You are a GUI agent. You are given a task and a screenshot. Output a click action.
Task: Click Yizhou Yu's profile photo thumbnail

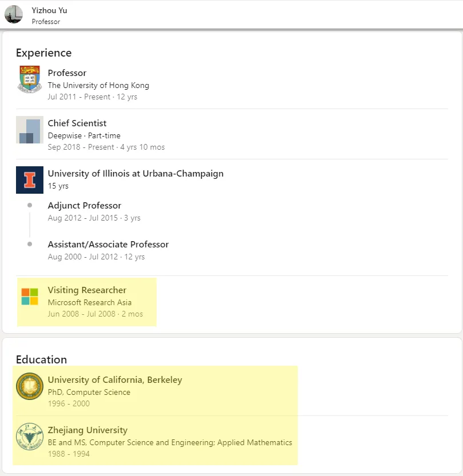coord(14,14)
